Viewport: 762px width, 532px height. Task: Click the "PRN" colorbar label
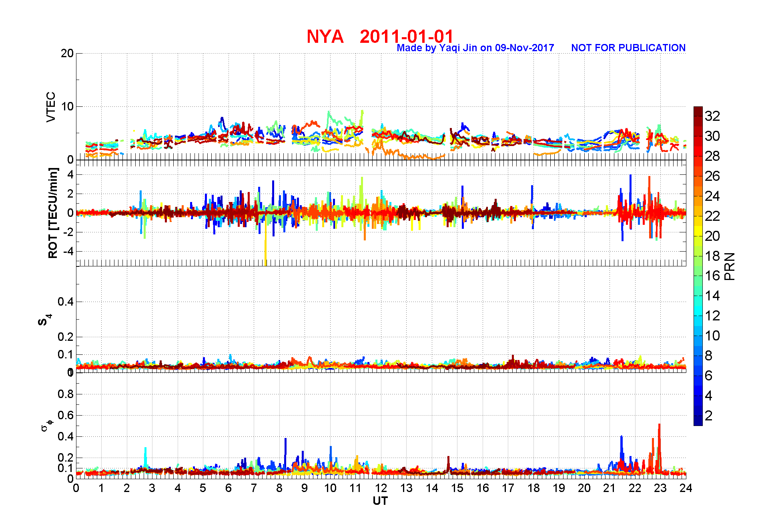coord(730,266)
